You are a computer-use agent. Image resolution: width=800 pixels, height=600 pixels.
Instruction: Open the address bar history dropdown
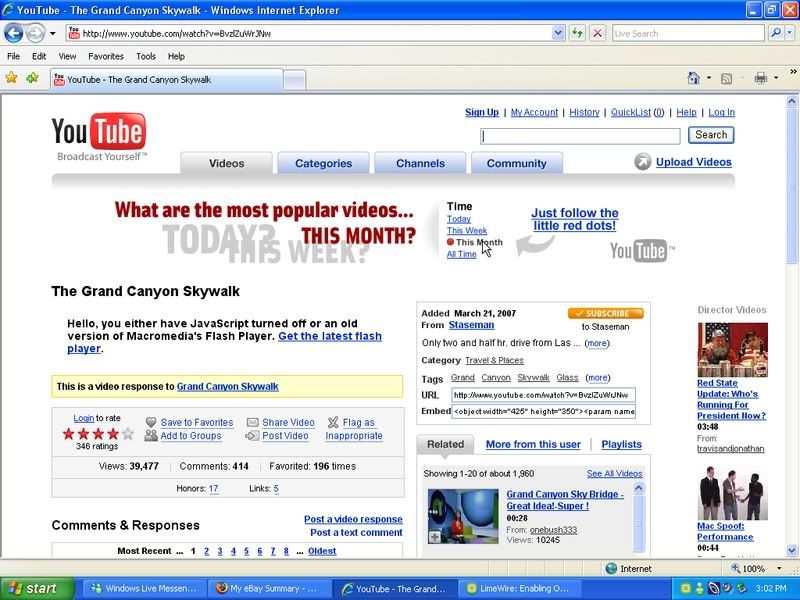[x=558, y=33]
